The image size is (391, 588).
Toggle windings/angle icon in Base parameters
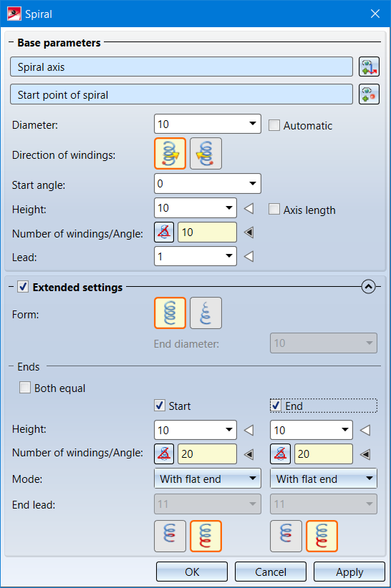164,232
